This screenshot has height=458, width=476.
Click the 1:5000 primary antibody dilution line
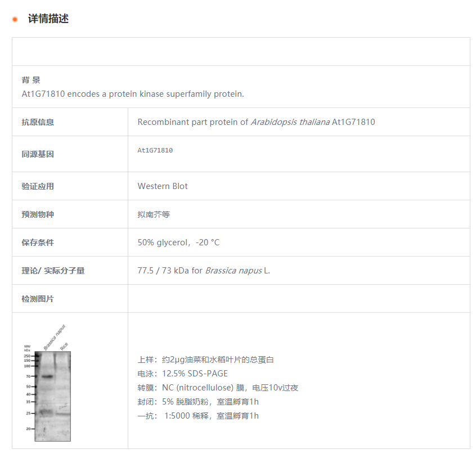pos(198,416)
